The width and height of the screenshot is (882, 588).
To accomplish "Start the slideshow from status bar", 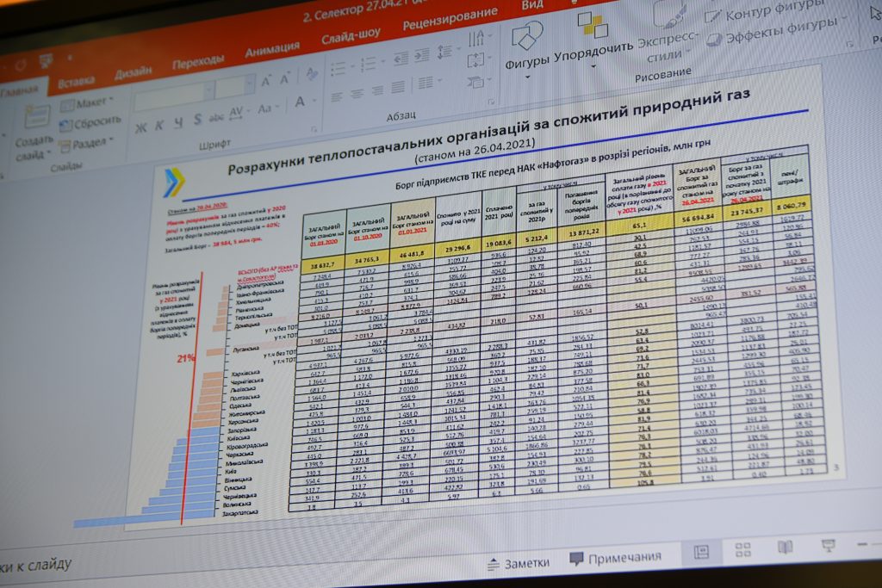I will tap(828, 545).
